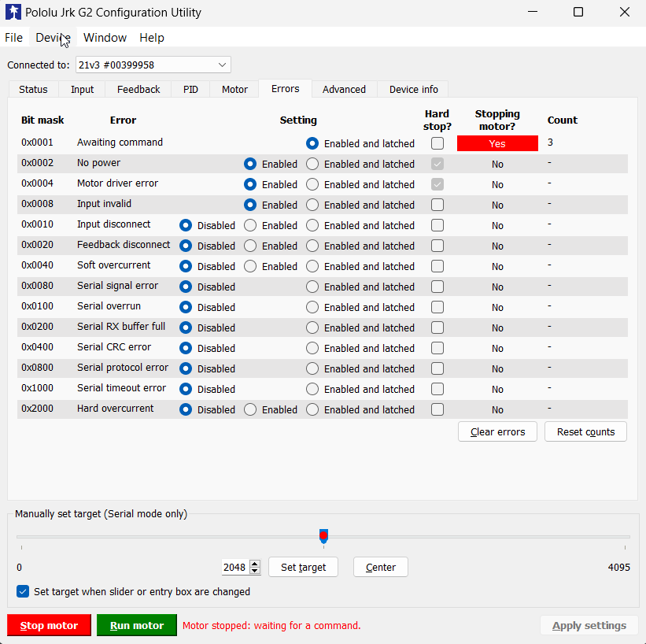Check Hard stop for Awaiting command

pos(437,143)
